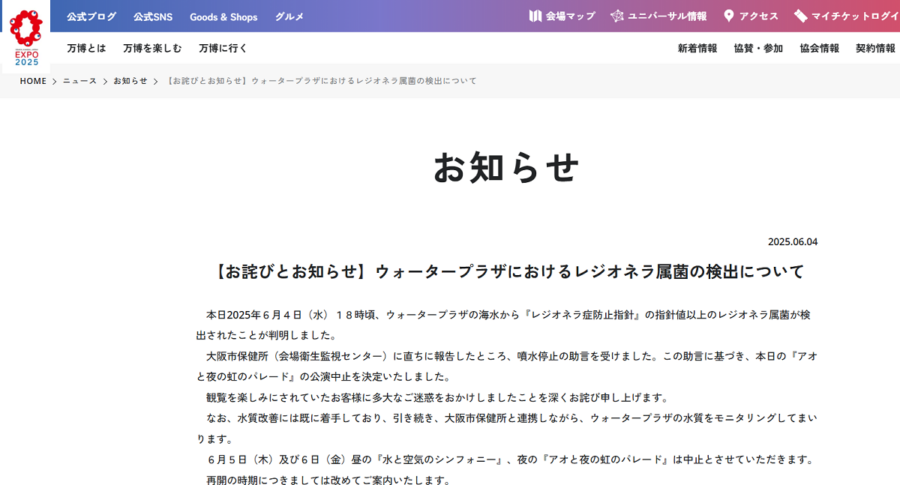Click the article title 【お詫びとお知らせ】
Image resolution: width=900 pixels, height=485 pixels.
click(x=507, y=271)
